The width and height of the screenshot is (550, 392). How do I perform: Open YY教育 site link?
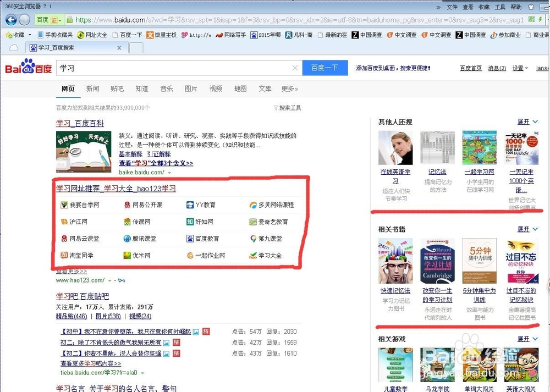coord(201,205)
